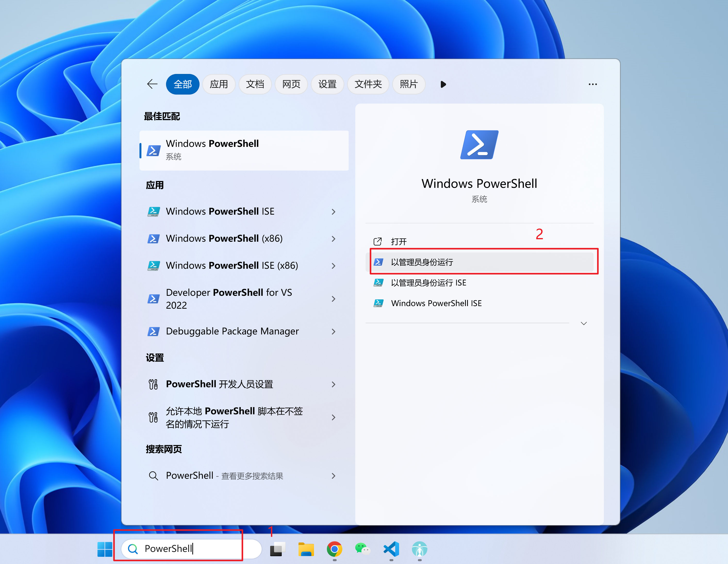Open Google Chrome from the taskbar
The width and height of the screenshot is (728, 564).
click(x=334, y=549)
